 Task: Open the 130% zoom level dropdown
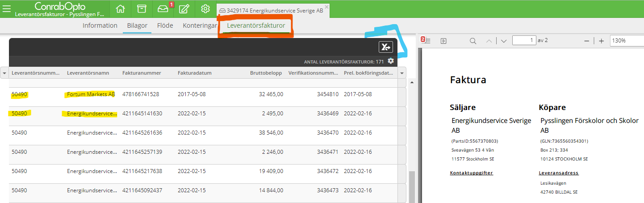pos(626,41)
